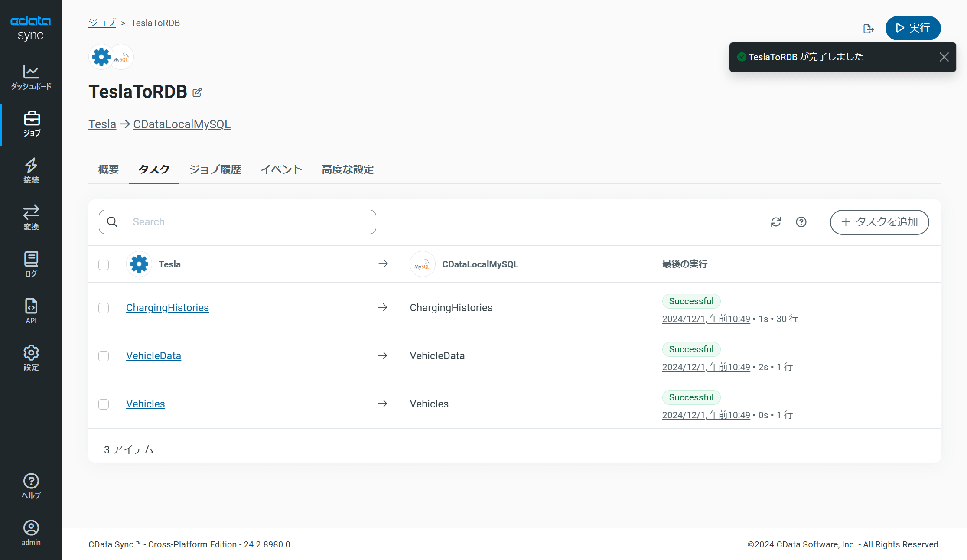Switch to the ジョブ履歴 tab
This screenshot has height=560, width=967.
(x=215, y=169)
